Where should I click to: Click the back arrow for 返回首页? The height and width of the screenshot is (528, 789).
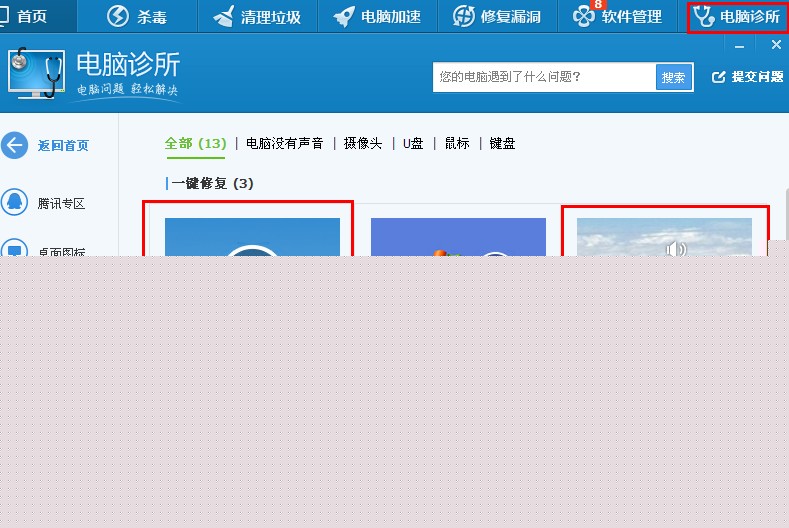(15, 145)
